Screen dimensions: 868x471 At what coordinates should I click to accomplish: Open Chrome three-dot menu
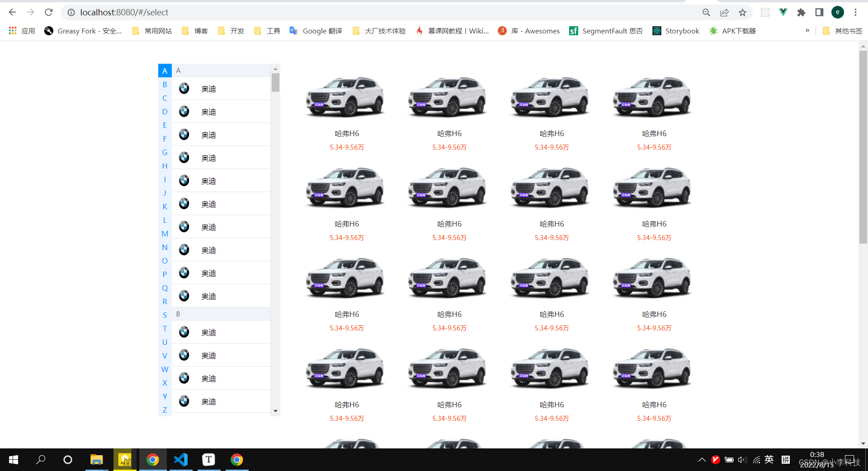pos(855,13)
